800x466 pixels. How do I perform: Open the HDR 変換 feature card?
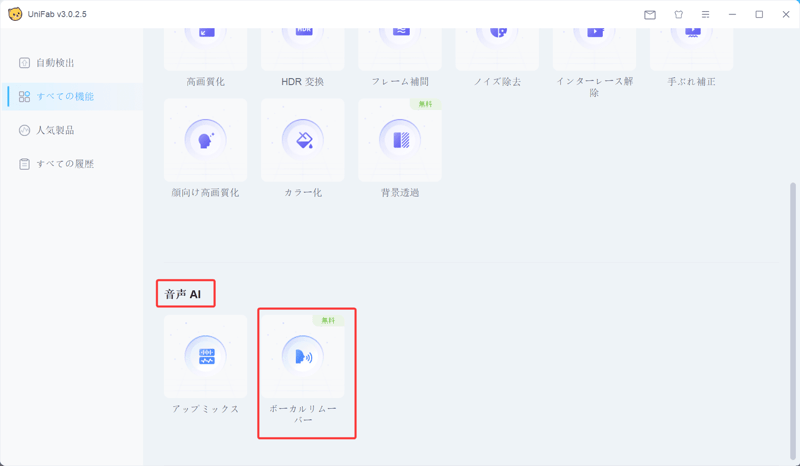click(303, 50)
